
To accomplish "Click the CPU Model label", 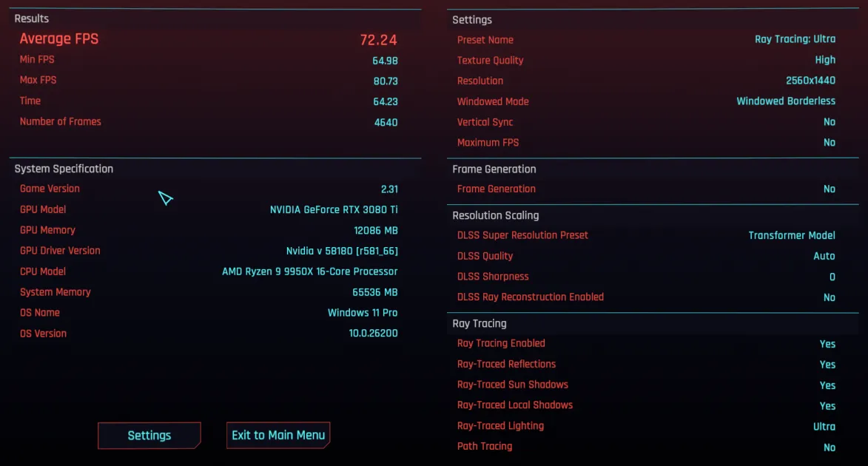I will 43,271.
